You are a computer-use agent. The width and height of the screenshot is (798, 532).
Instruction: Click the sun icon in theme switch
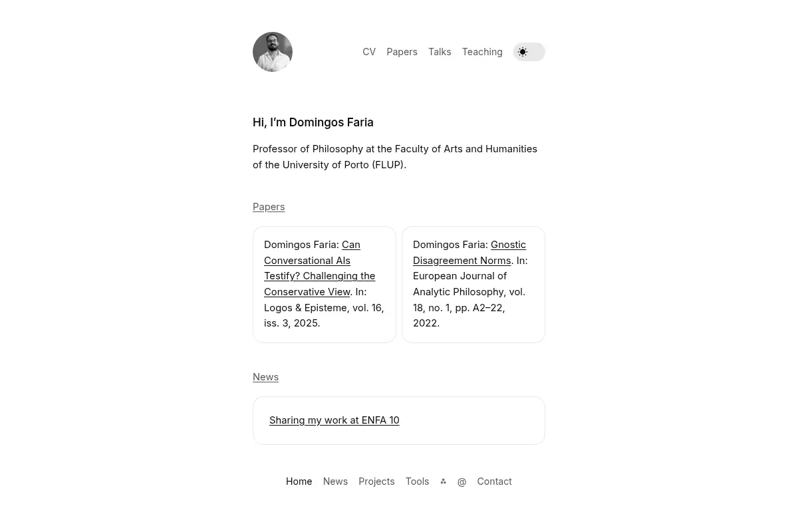tap(523, 52)
